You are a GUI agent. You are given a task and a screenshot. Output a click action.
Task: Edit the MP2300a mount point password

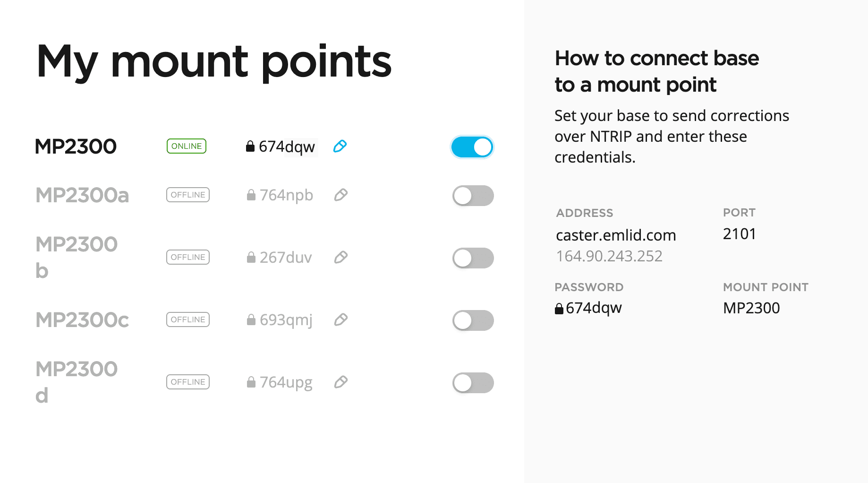[x=341, y=195]
